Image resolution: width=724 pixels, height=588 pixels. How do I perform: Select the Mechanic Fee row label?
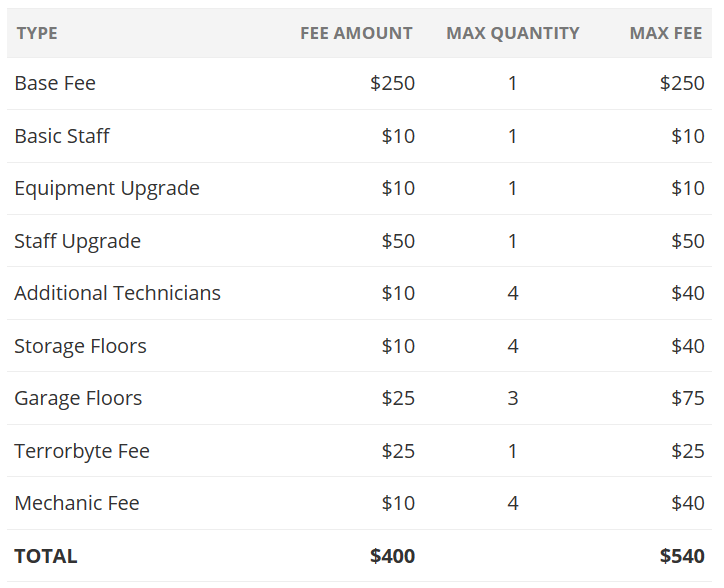[x=77, y=503]
